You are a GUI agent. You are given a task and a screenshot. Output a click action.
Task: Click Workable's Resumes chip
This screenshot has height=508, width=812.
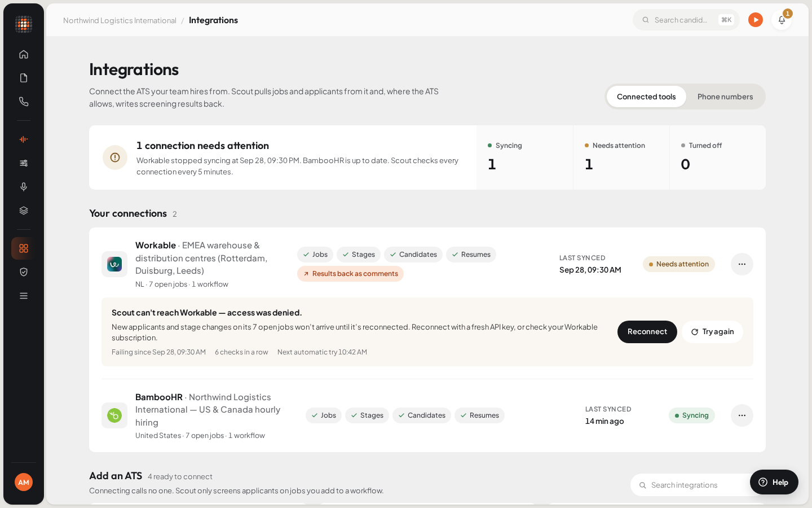click(471, 255)
